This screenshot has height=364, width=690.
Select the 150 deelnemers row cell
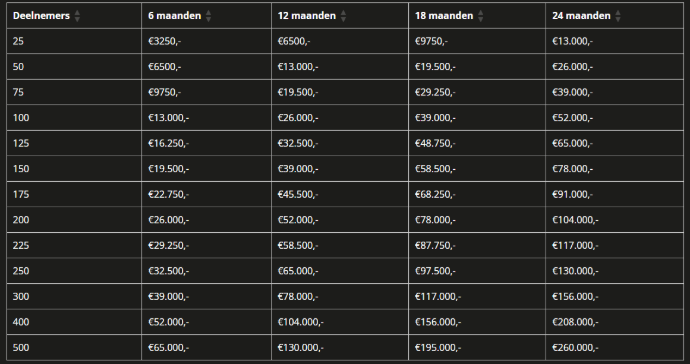(x=74, y=169)
